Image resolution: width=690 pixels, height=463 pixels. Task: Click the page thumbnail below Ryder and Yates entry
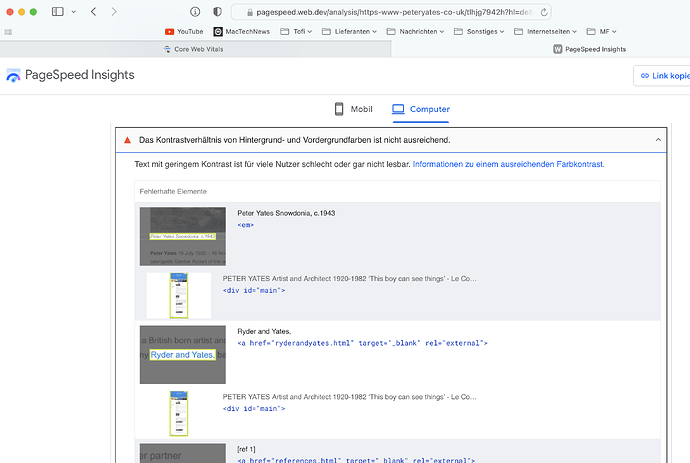coord(179,413)
